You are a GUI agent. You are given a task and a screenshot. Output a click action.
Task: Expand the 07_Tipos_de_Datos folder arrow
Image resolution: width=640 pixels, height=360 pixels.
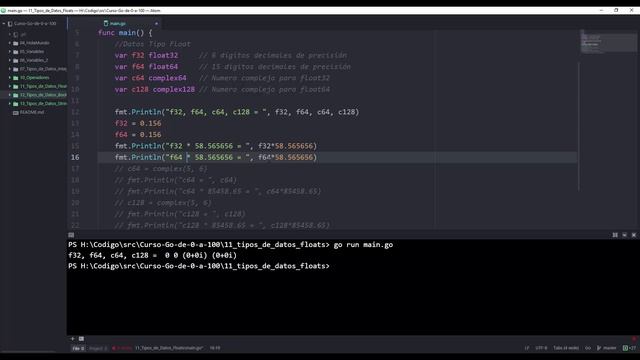10,69
